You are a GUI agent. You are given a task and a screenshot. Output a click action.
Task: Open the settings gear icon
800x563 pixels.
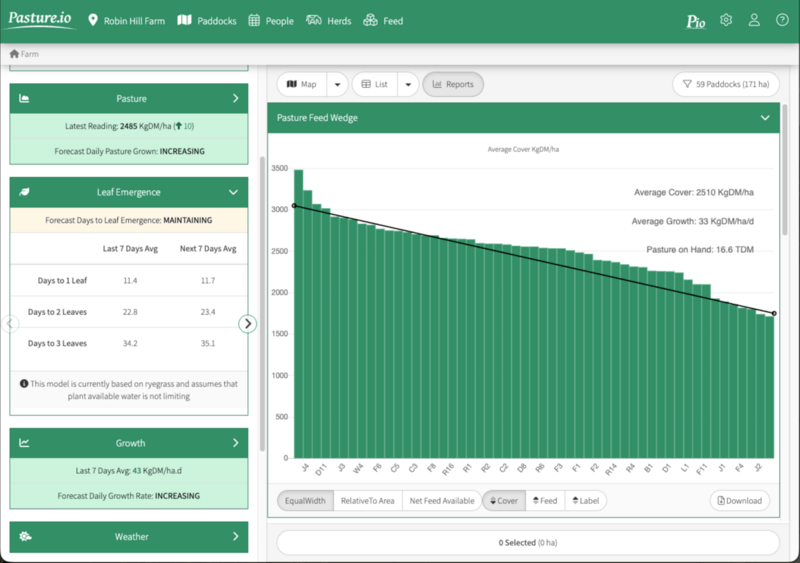[726, 20]
